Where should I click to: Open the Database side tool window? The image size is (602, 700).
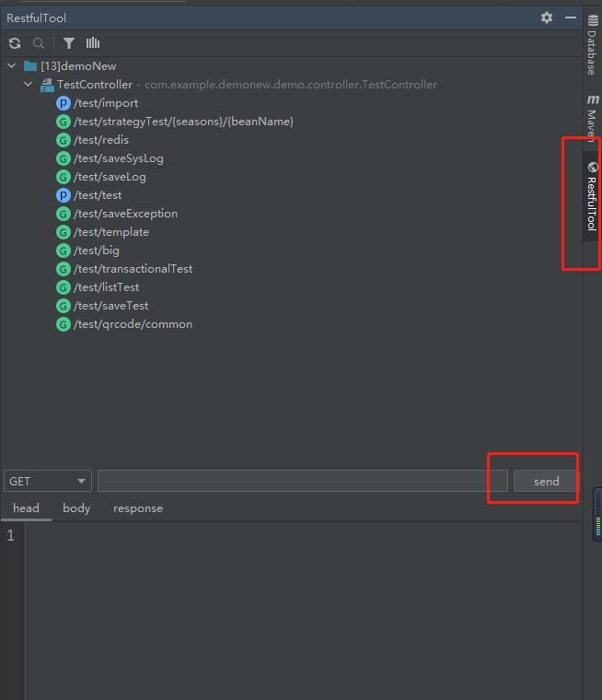point(592,44)
